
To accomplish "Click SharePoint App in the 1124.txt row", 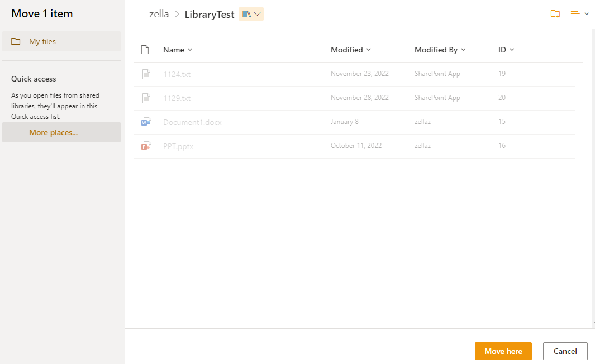I will (x=437, y=74).
